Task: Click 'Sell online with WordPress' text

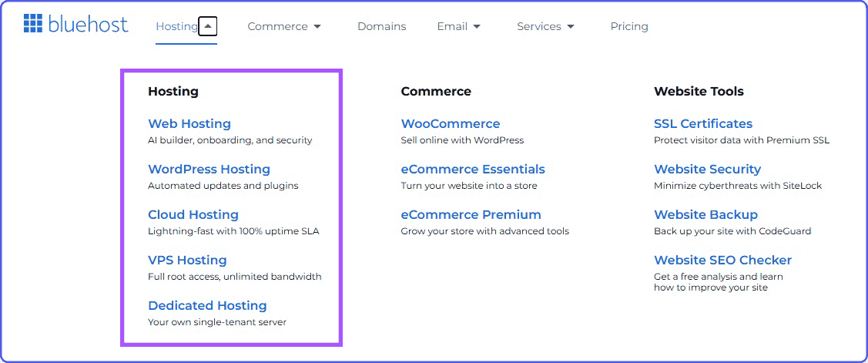Action: click(462, 141)
